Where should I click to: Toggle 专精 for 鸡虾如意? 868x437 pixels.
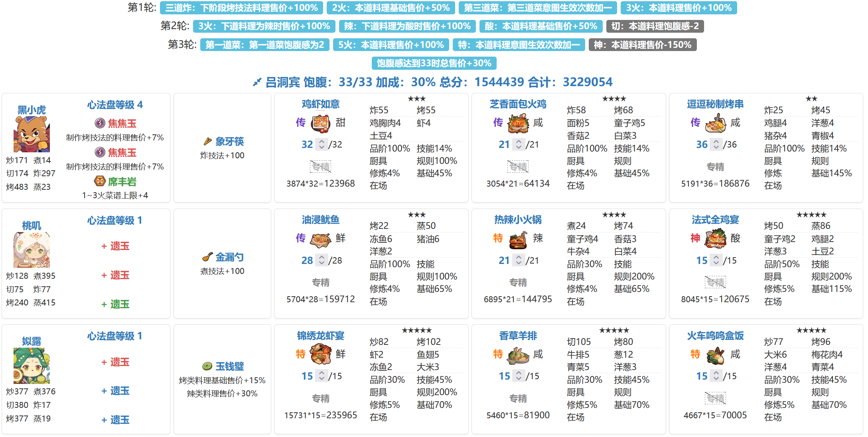[x=321, y=167]
